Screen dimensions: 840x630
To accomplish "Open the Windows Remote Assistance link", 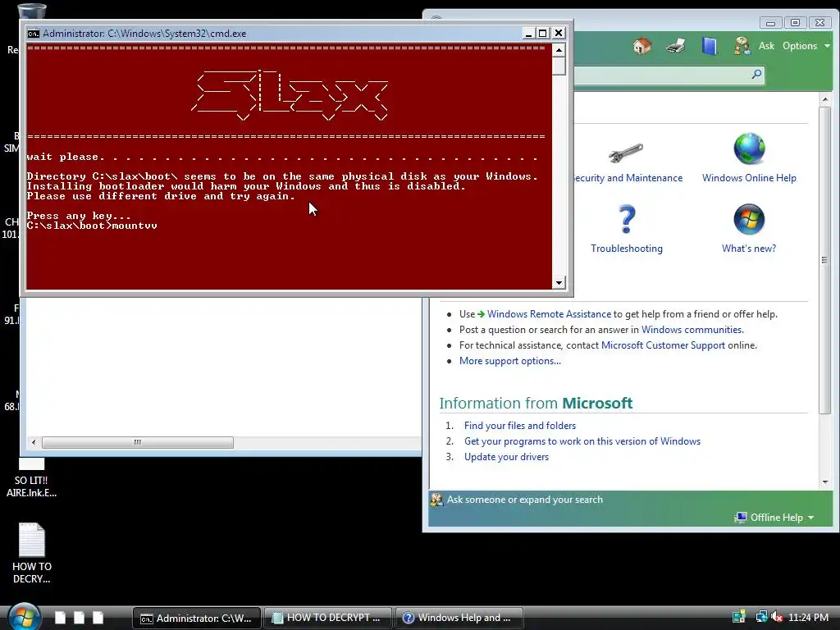I will tap(549, 314).
